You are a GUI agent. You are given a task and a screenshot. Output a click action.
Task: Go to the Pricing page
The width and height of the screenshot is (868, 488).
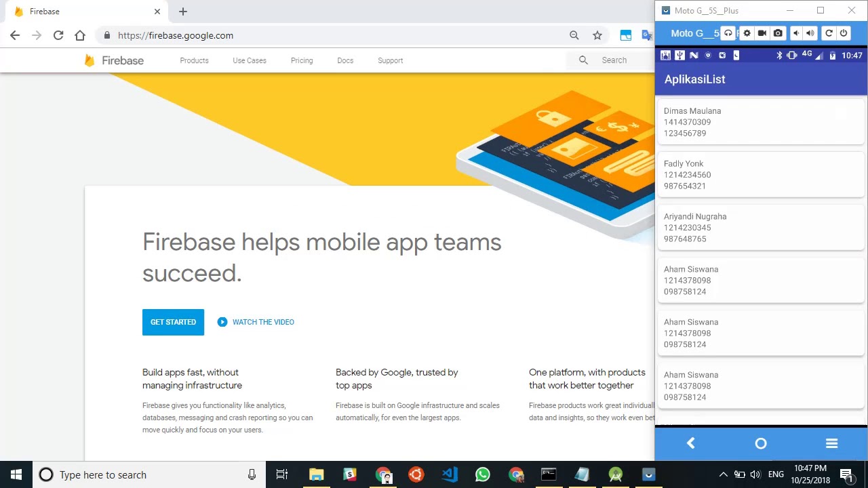302,60
